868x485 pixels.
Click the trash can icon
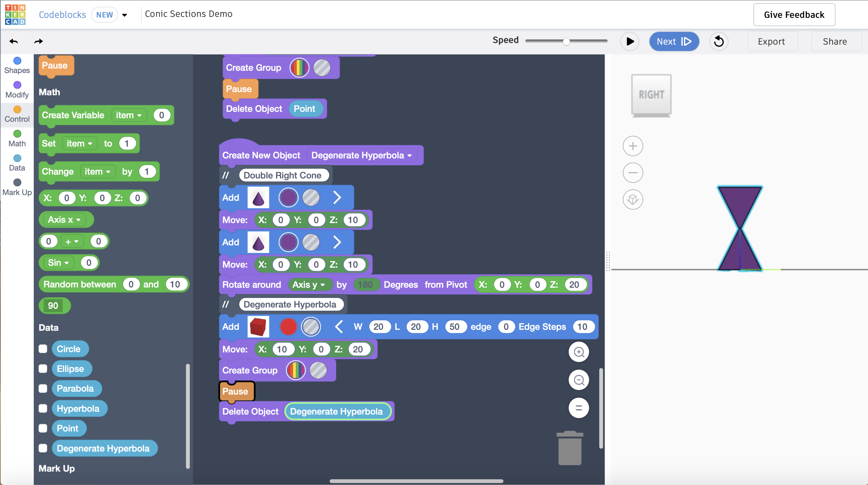click(570, 448)
